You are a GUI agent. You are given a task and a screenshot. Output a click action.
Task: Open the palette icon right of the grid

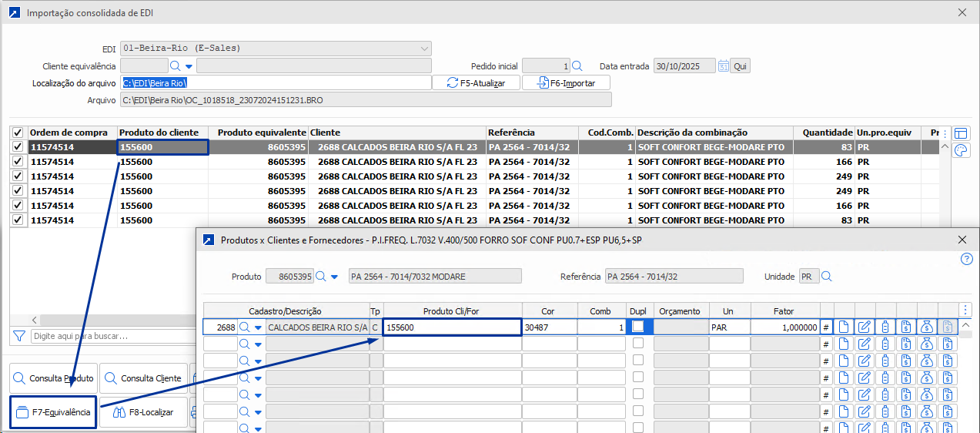[x=962, y=150]
